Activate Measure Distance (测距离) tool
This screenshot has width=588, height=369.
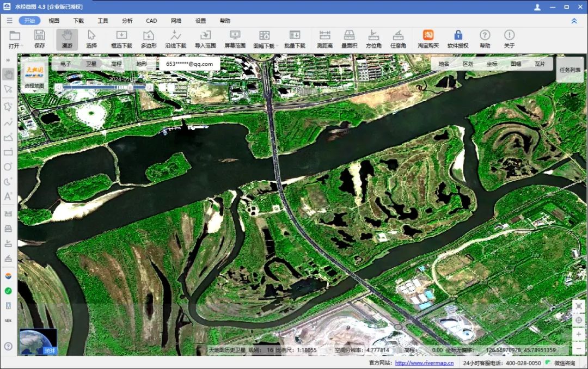(324, 39)
